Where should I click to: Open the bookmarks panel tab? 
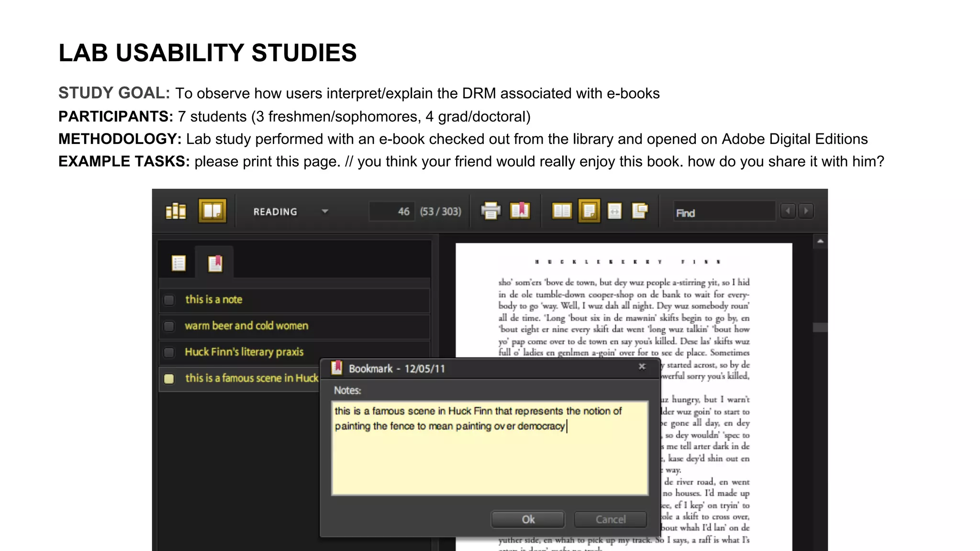point(215,263)
